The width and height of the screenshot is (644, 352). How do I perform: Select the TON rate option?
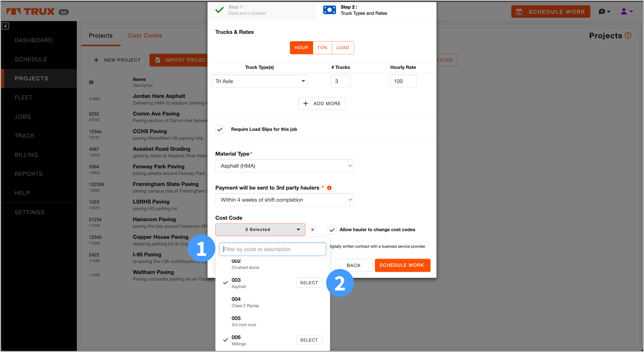322,48
